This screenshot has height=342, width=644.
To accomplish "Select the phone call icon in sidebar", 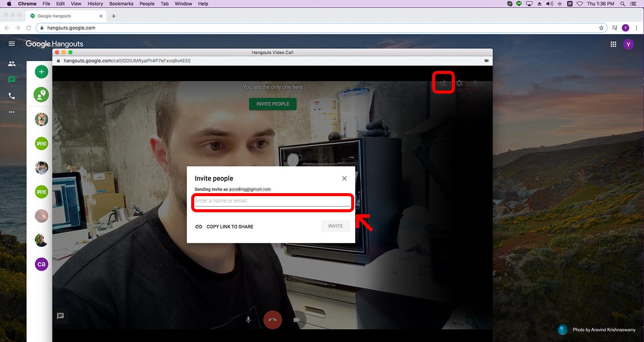I will [12, 96].
